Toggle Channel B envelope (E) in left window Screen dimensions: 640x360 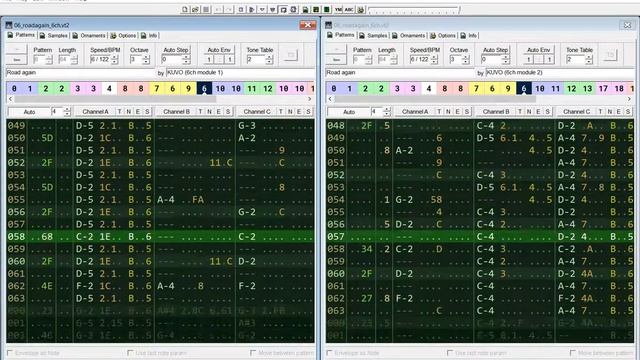[218, 111]
